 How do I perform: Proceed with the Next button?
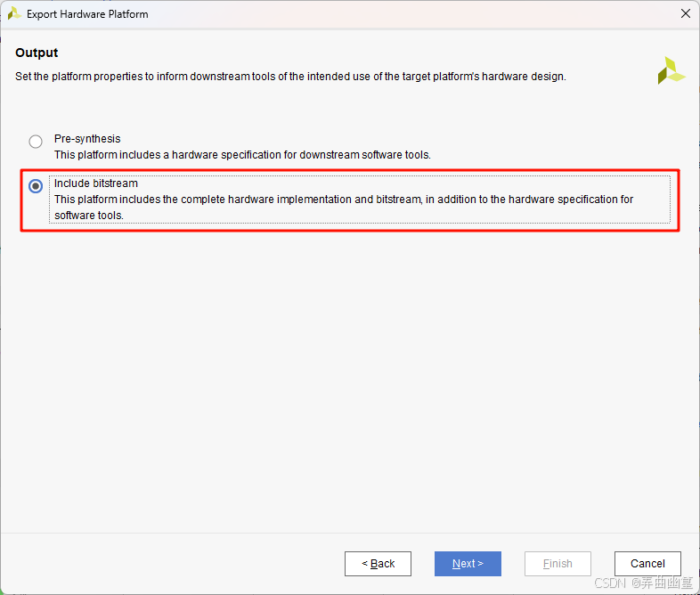click(x=468, y=564)
